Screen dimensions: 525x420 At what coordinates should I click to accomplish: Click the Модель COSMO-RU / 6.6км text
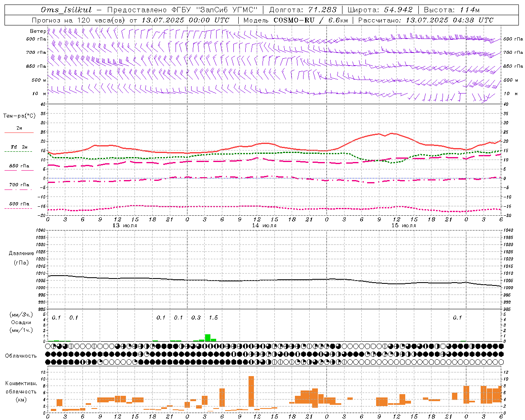click(295, 20)
